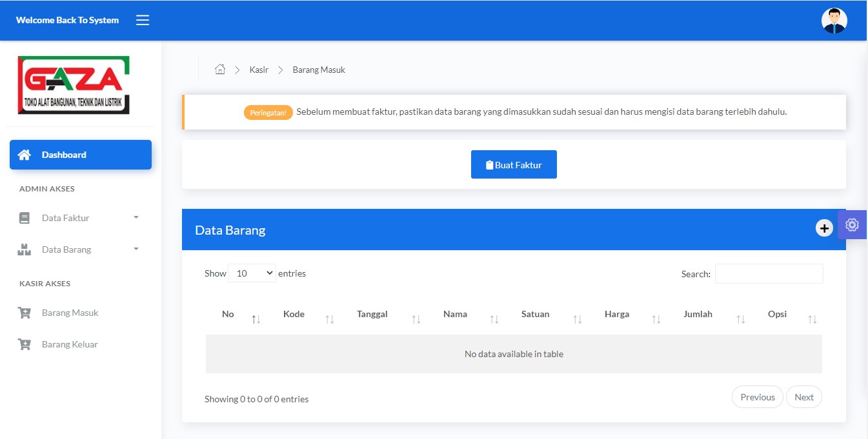Go to Dashboard in the sidebar
This screenshot has width=868, height=439.
[x=80, y=155]
